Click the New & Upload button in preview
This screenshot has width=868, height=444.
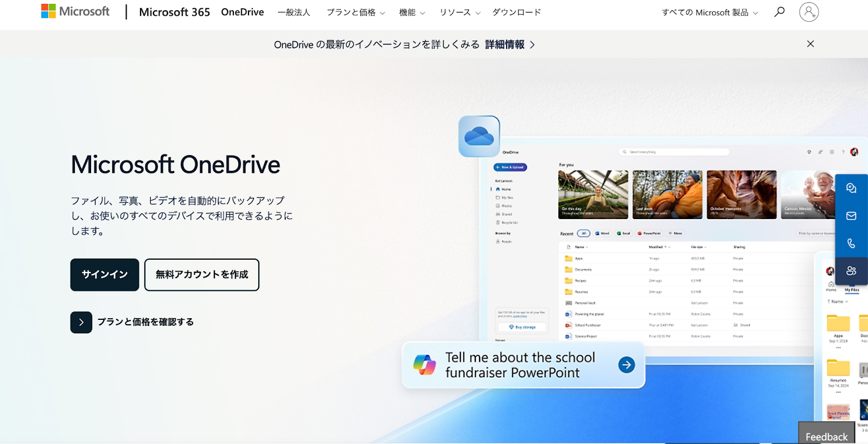point(510,167)
